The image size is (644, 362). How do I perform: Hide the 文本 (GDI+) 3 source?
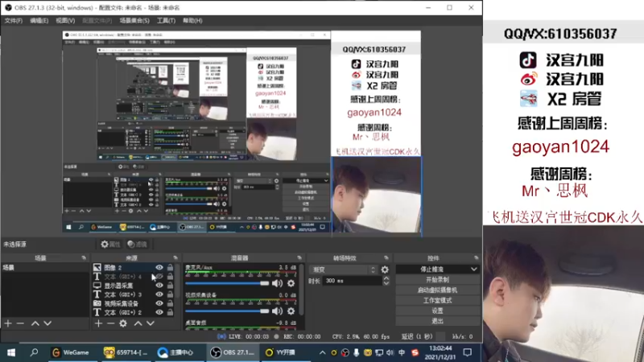tap(159, 294)
